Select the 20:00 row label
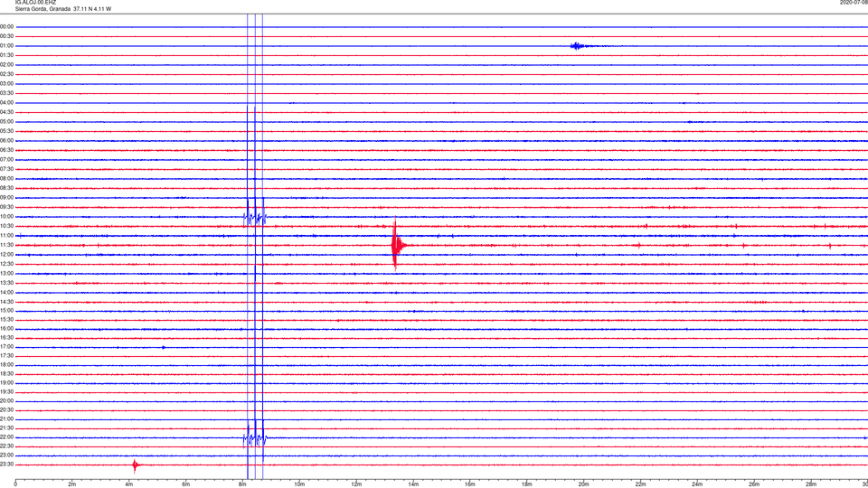Image resolution: width=868 pixels, height=488 pixels. pos(7,401)
